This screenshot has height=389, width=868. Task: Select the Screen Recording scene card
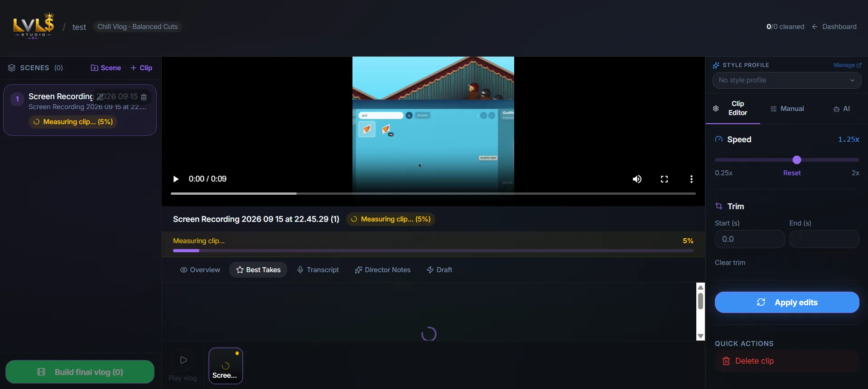80,110
